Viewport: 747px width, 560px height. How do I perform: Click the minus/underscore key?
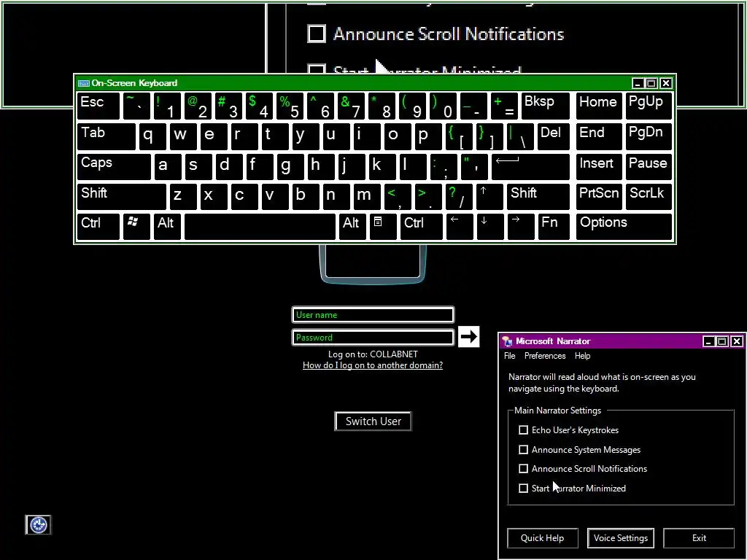473,106
